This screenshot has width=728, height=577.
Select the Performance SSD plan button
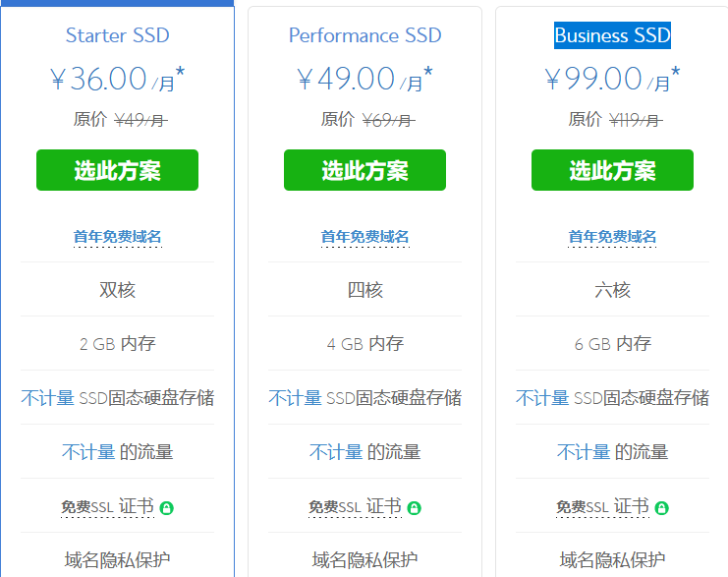click(x=364, y=170)
